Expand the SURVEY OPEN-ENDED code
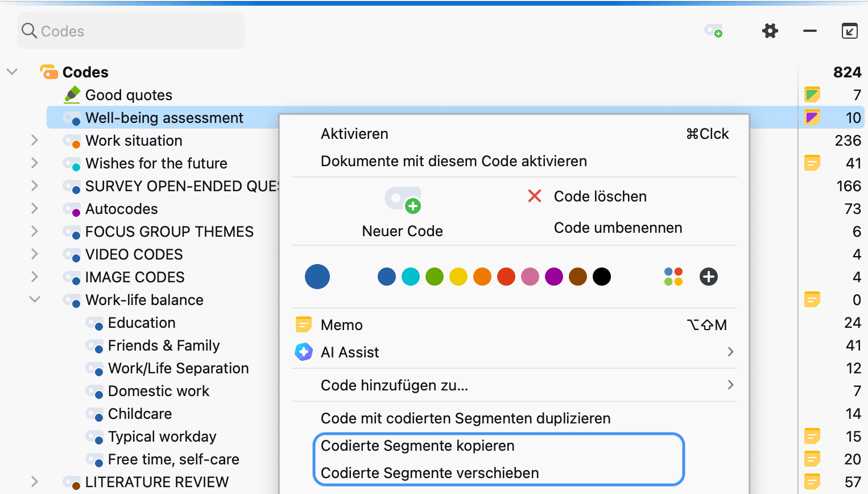868x494 pixels. point(35,186)
